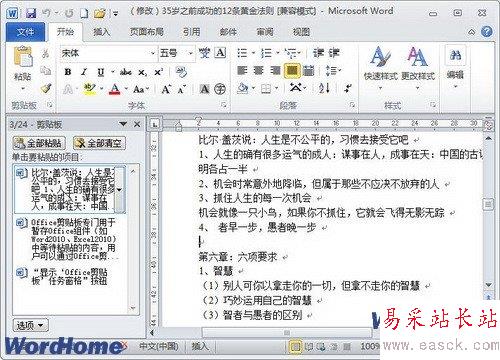Open the 选项 options dropdown button

pos(30,325)
